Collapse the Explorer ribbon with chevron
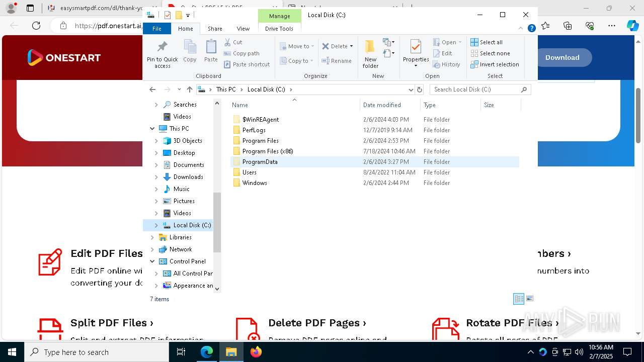 click(521, 29)
